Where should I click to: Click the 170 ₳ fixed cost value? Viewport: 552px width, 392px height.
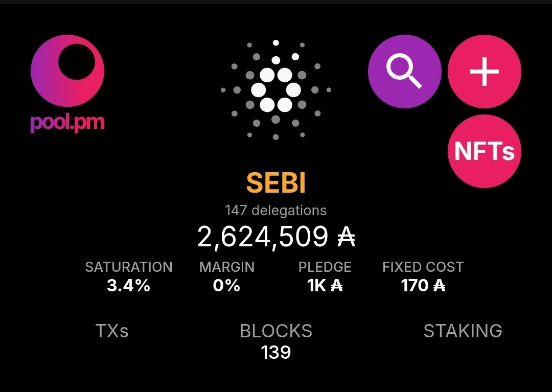point(423,285)
